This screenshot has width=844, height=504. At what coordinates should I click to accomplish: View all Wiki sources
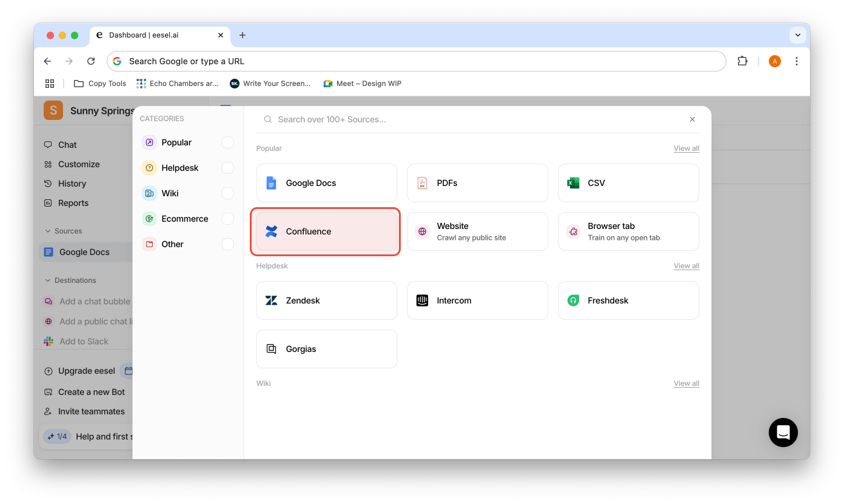(686, 383)
